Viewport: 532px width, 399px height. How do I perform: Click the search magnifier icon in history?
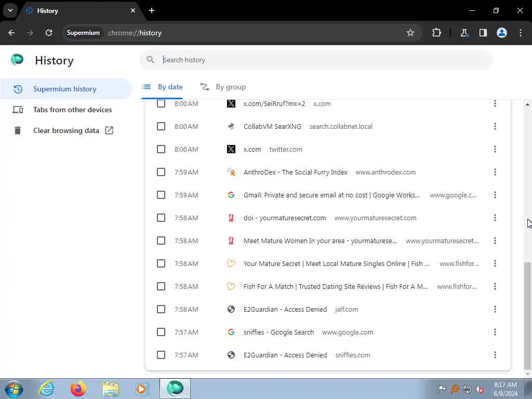coord(150,60)
